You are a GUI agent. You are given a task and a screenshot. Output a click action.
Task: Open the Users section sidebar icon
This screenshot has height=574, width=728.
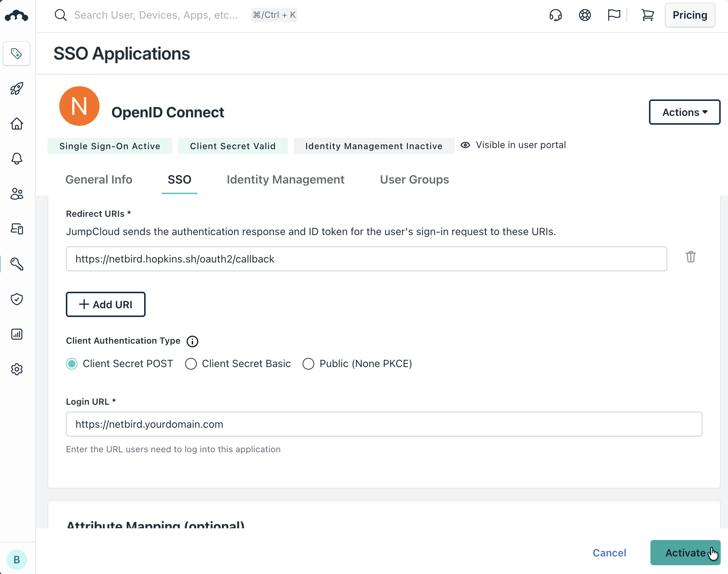pyautogui.click(x=17, y=194)
